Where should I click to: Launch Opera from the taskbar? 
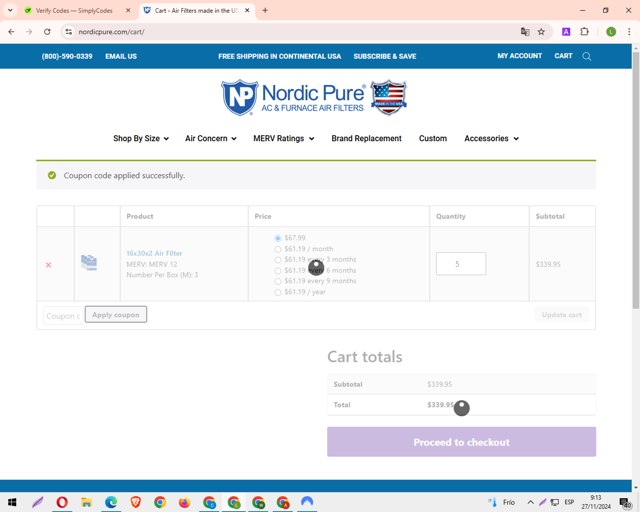click(62, 502)
